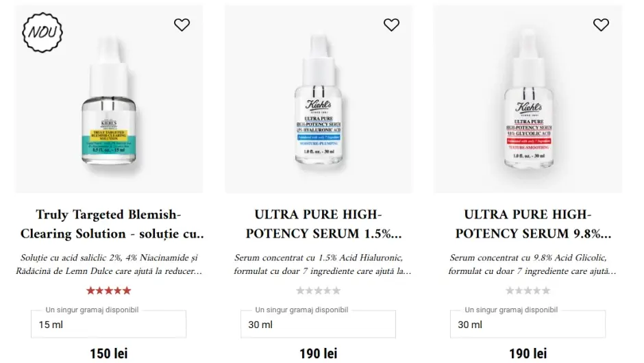
Task: Add 1.5% Hyaluronic serum to wishlist heart
Action: coord(391,25)
